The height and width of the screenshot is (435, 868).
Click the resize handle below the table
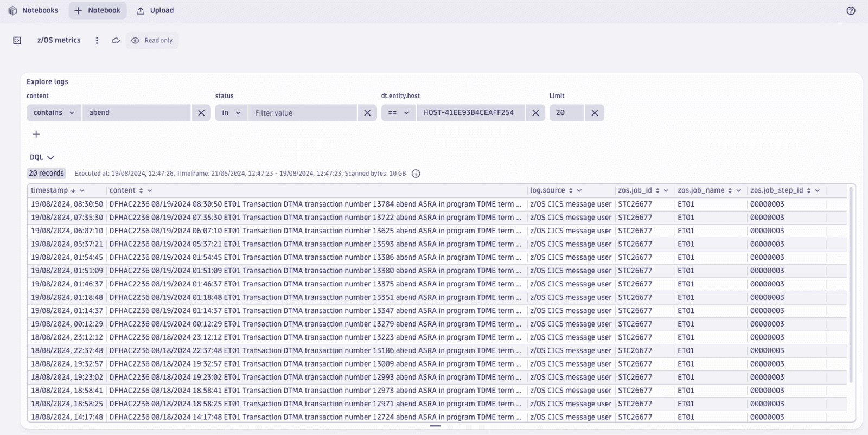pyautogui.click(x=435, y=426)
